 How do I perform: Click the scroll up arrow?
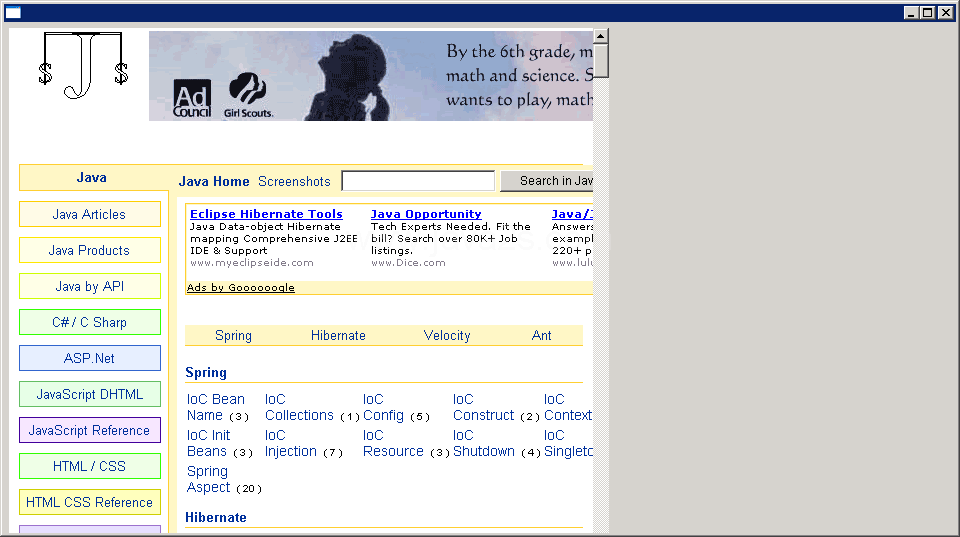(x=601, y=36)
